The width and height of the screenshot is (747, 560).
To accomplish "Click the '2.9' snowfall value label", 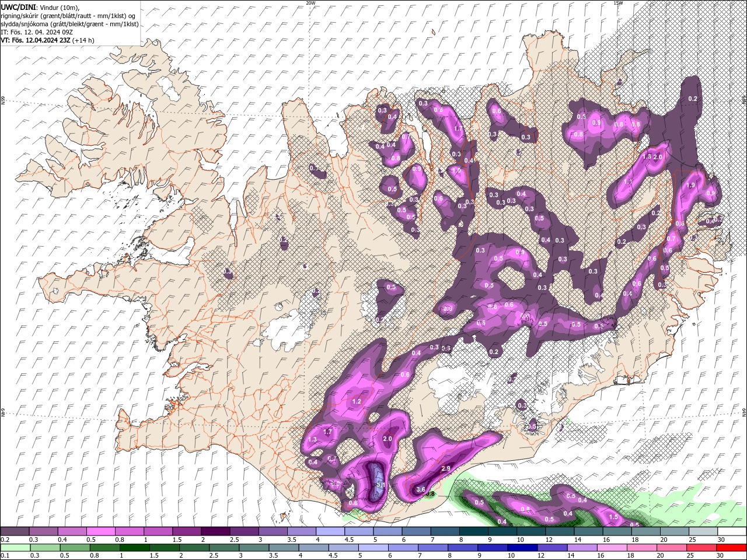I will (x=446, y=469).
